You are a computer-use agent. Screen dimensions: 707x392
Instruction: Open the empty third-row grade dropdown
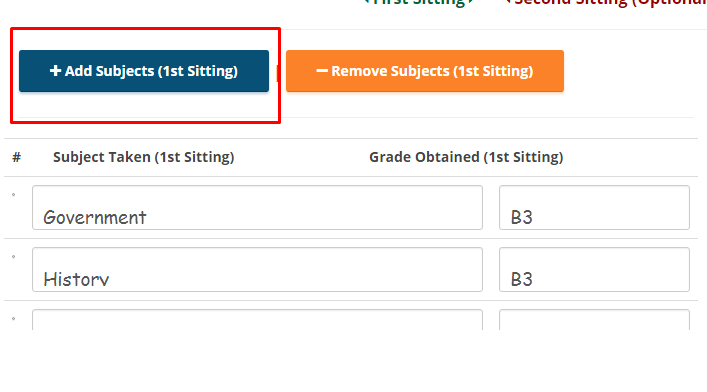coord(594,320)
